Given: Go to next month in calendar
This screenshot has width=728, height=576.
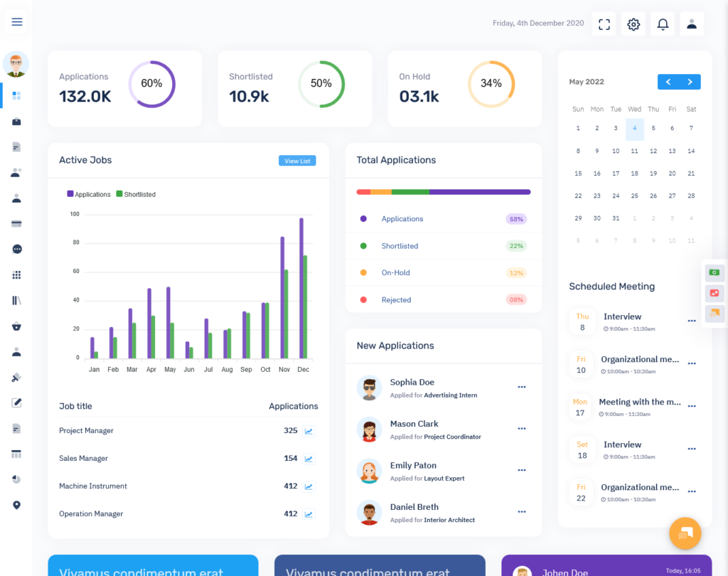Looking at the screenshot, I should pos(690,82).
